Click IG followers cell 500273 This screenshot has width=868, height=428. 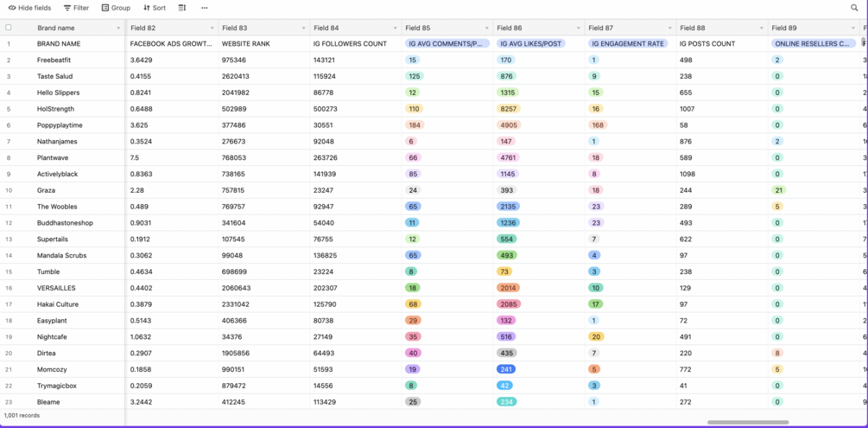356,109
